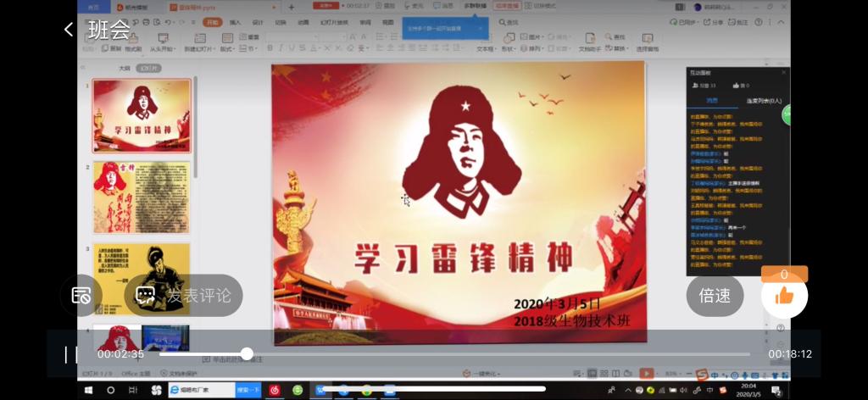The image size is (868, 400).
Task: Tap the screenshot icon left of 发表评论
Action: (x=81, y=295)
